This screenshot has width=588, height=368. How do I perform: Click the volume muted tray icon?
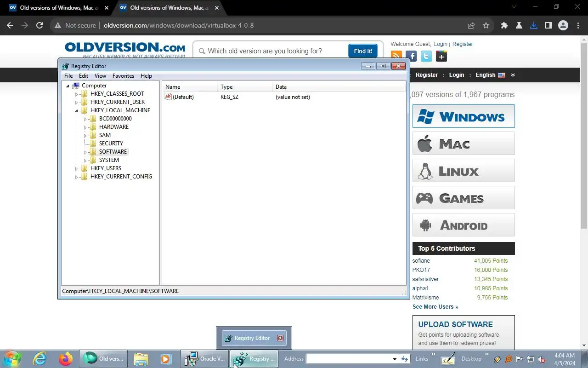pyautogui.click(x=542, y=359)
